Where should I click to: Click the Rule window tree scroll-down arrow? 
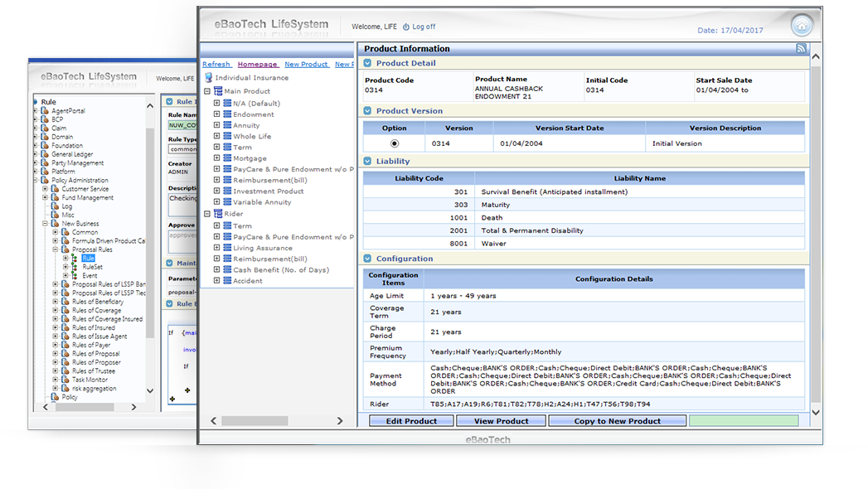pos(150,390)
